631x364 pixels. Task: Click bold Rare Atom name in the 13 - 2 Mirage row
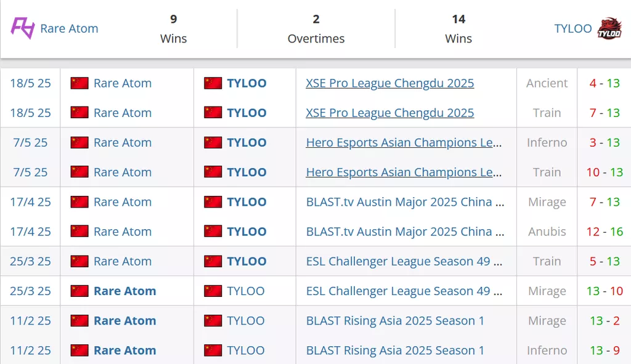(124, 321)
